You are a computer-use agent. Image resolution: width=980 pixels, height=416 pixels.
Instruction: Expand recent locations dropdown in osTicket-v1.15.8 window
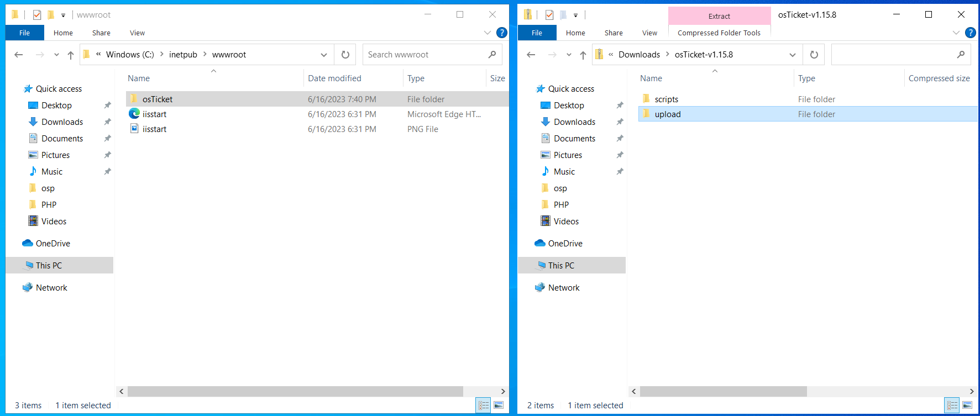(x=569, y=55)
